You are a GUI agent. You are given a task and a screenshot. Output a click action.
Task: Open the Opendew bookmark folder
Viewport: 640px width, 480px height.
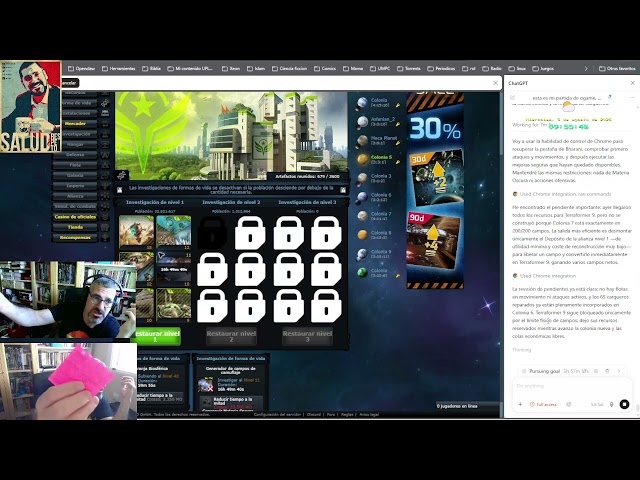(x=81, y=69)
